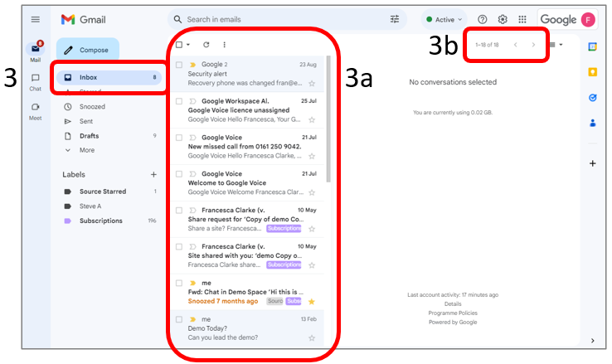
Task: Open the Source Starred label
Action: 103,192
